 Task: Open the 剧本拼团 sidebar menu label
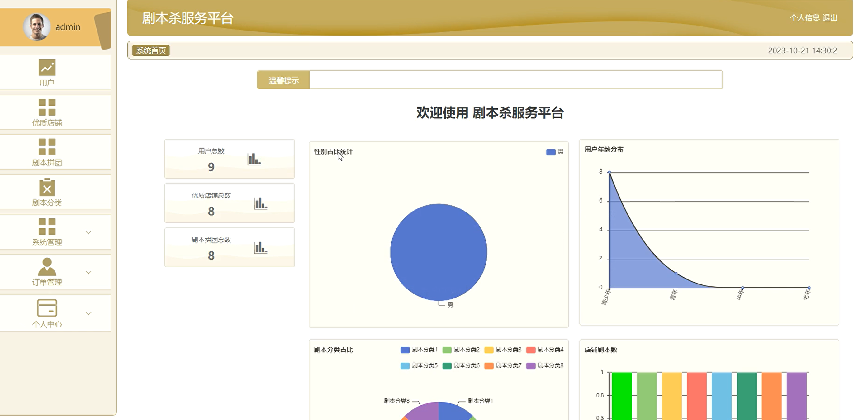point(47,162)
